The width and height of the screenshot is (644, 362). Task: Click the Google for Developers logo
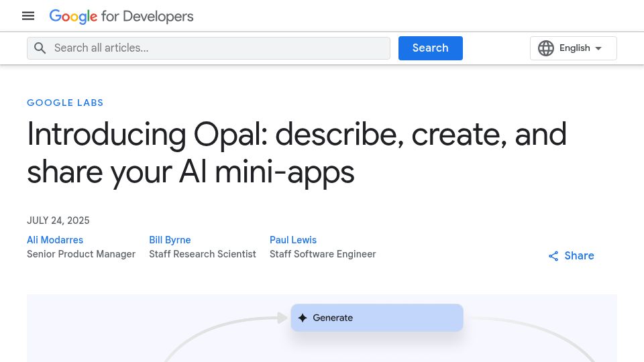(x=121, y=16)
